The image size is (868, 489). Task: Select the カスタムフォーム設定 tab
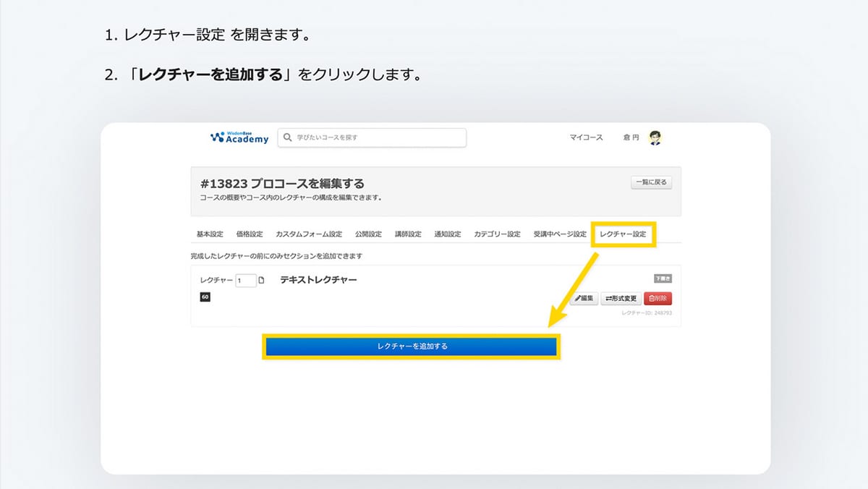pyautogui.click(x=309, y=234)
